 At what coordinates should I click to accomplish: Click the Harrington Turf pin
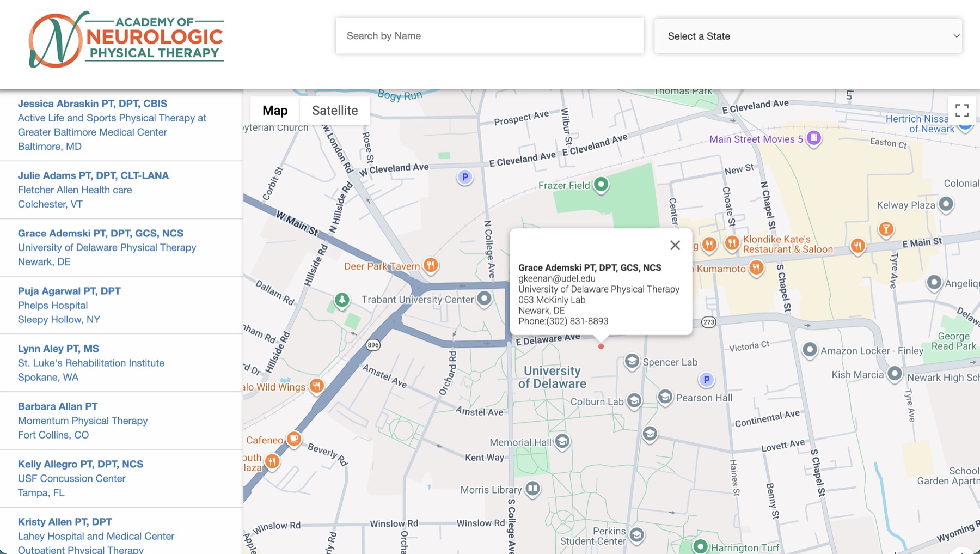(x=700, y=546)
